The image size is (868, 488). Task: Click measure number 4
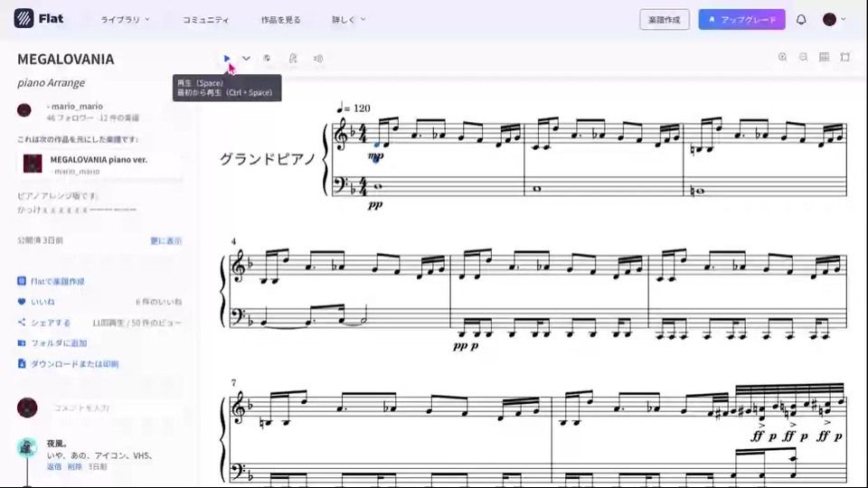[x=233, y=241]
